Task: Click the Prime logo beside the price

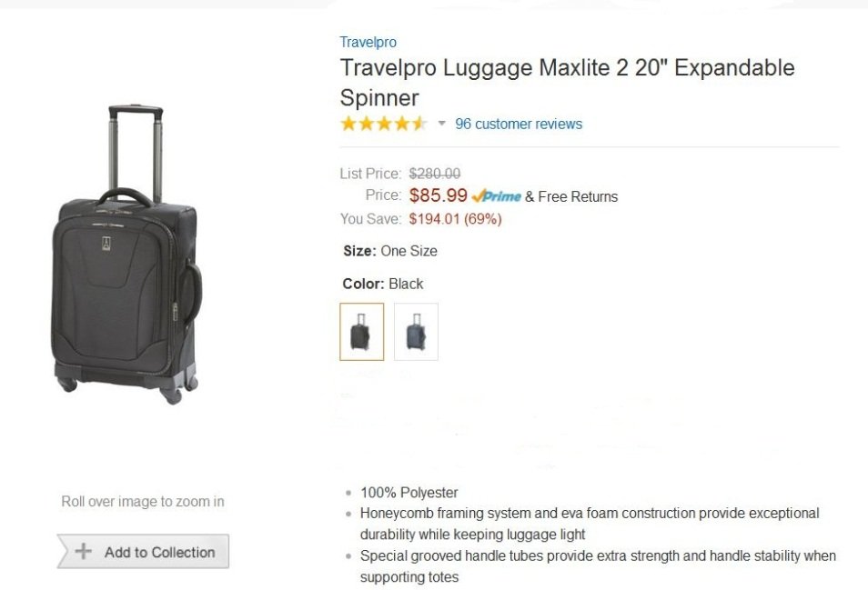Action: point(497,196)
